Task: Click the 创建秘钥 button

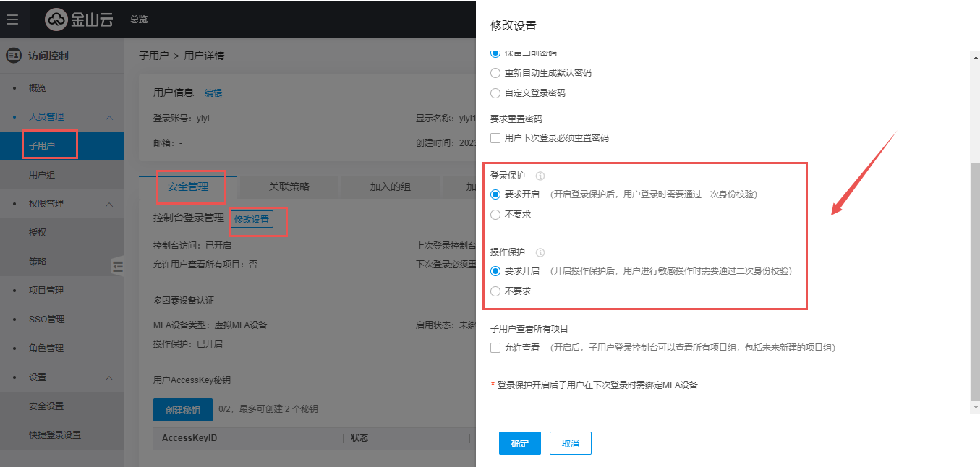Action: 183,409
